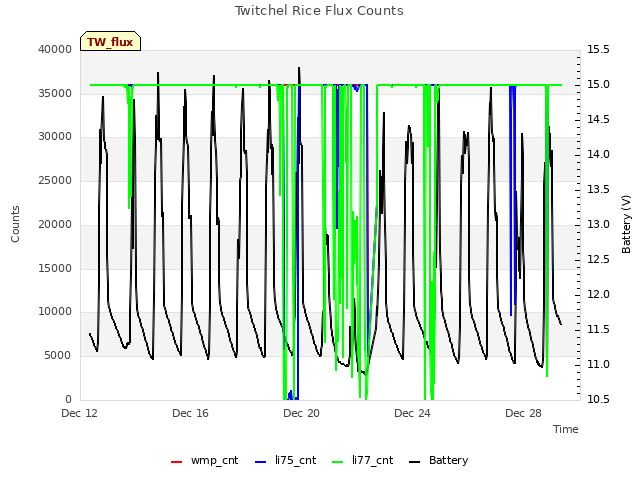Click the Counts axis title
The width and height of the screenshot is (640, 480).
15,224
